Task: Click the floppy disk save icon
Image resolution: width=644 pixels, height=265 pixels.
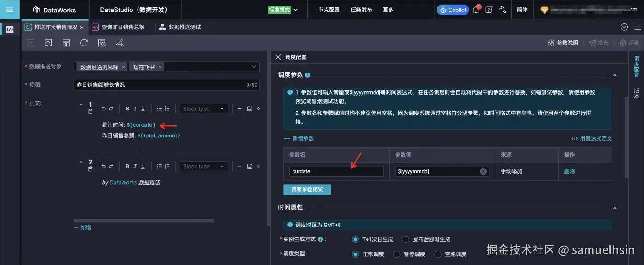Action: click(30, 43)
